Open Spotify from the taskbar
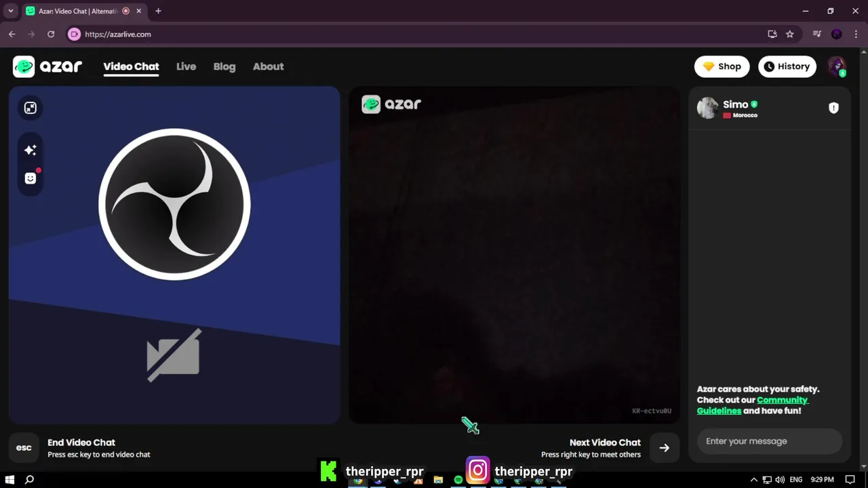This screenshot has height=488, width=868. pos(458,480)
